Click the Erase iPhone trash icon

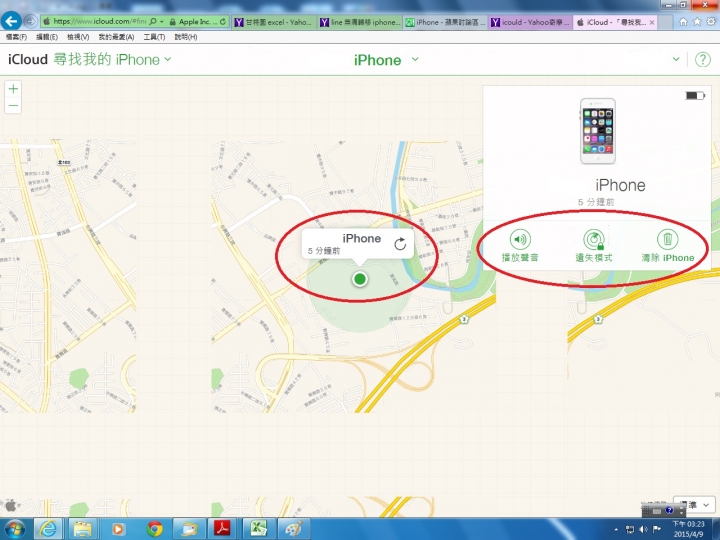tap(668, 239)
